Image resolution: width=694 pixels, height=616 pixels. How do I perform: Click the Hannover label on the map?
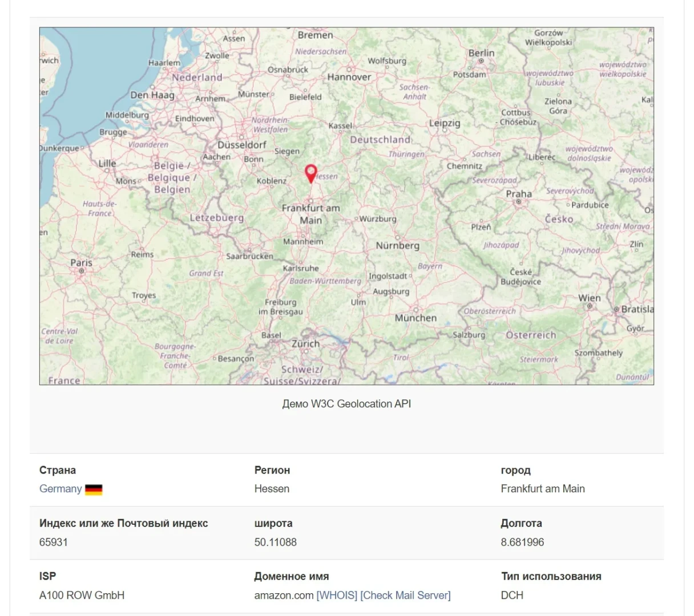click(349, 77)
